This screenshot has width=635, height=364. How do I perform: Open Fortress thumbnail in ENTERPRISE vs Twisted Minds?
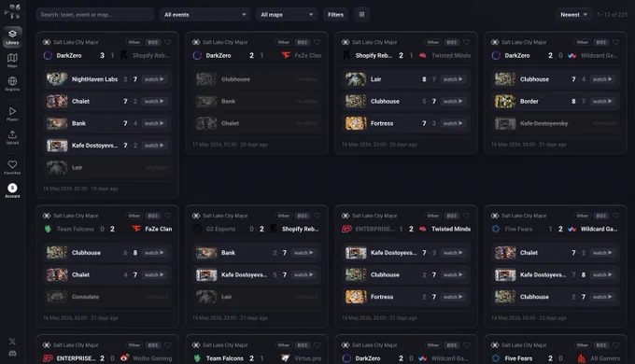click(356, 297)
